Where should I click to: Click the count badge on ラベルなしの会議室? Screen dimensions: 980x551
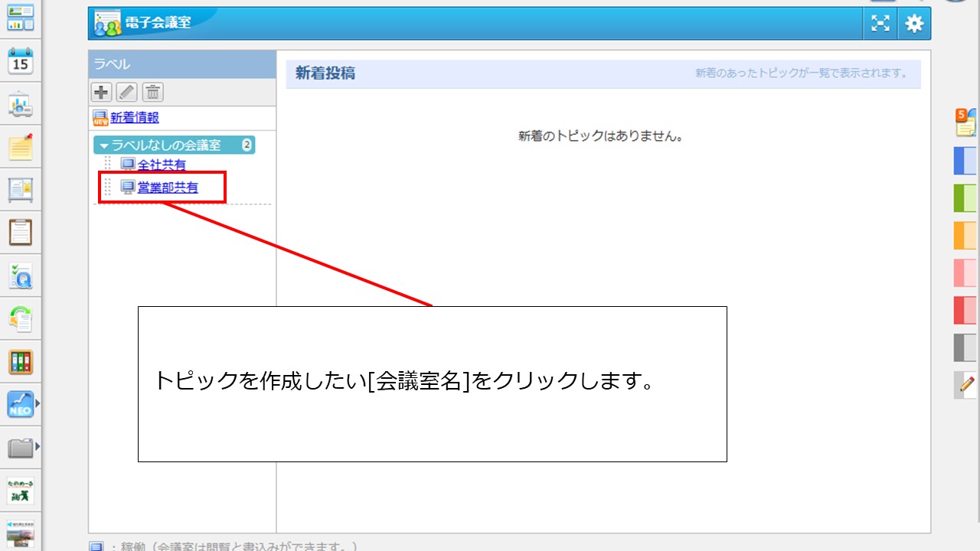[247, 145]
